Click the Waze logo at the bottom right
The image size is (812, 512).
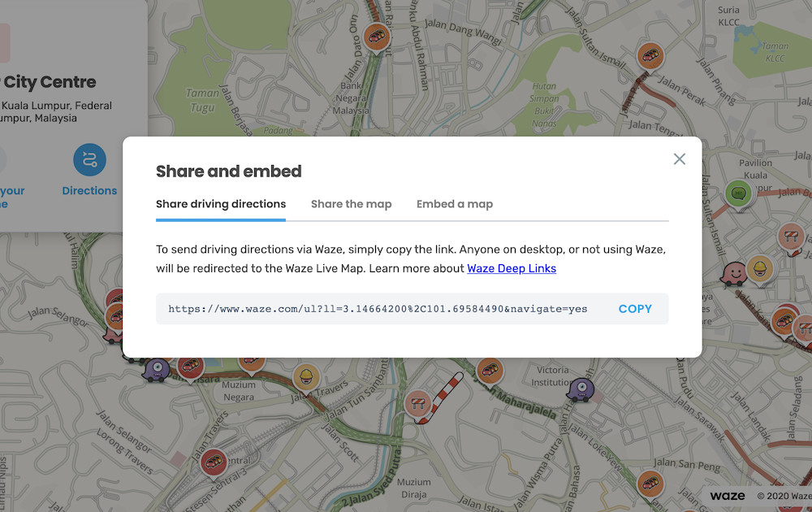tap(727, 496)
